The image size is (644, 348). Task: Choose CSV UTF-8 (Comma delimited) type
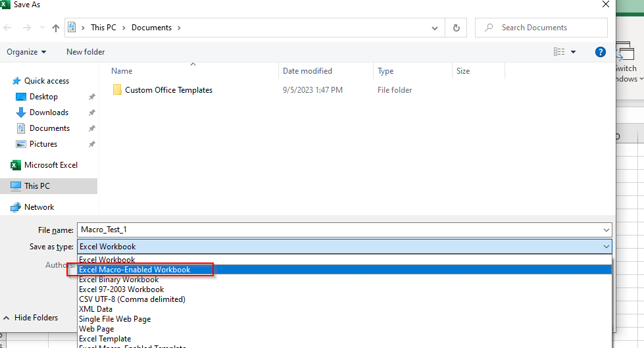[x=132, y=299]
